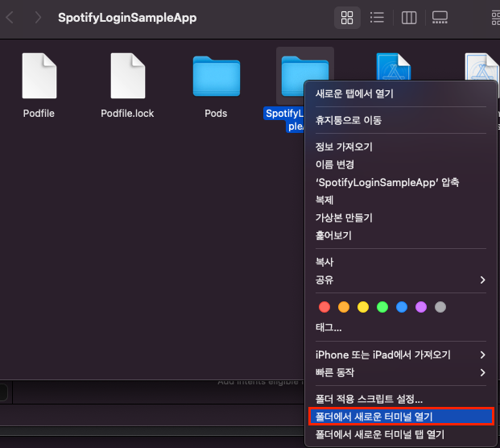Screen dimensions: 500x448
Task: Apply the yellow tag color
Action: 363,307
